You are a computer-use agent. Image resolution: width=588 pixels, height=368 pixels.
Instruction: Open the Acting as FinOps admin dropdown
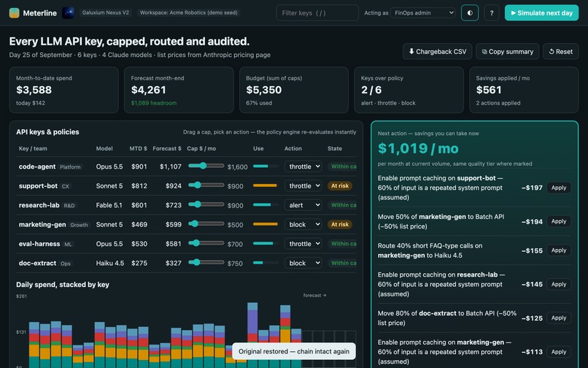422,12
